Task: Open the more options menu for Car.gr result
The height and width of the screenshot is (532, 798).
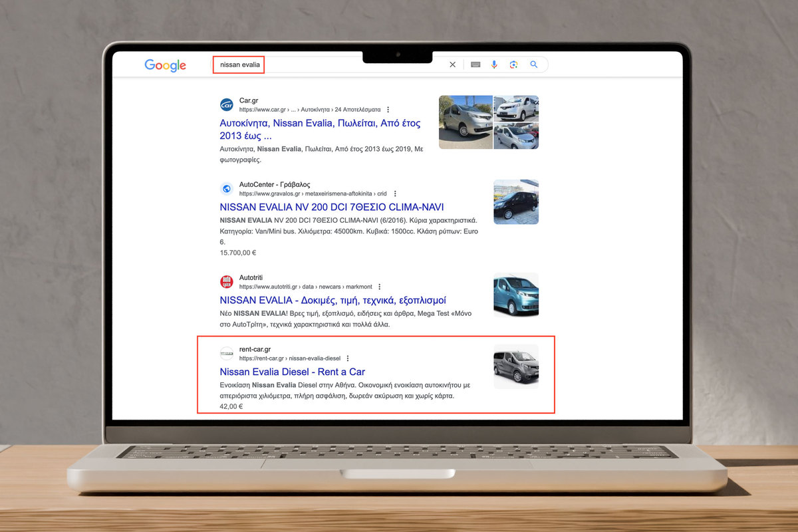Action: 388,109
